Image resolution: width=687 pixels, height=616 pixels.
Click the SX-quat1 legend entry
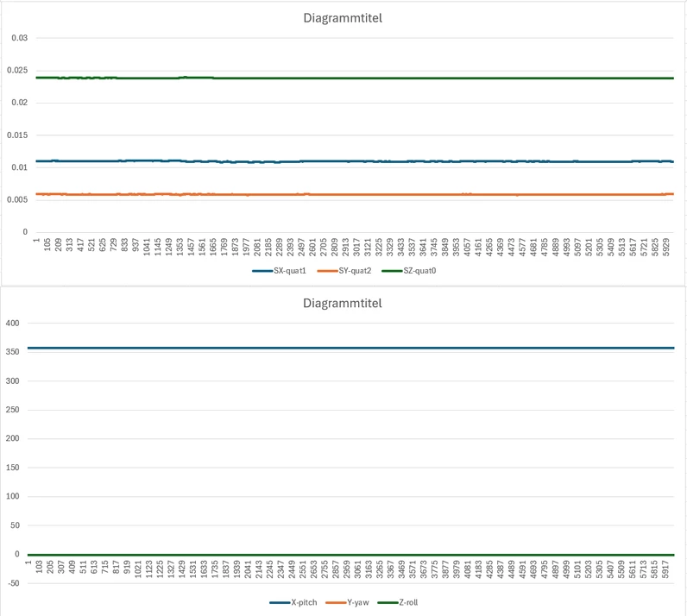(279, 271)
